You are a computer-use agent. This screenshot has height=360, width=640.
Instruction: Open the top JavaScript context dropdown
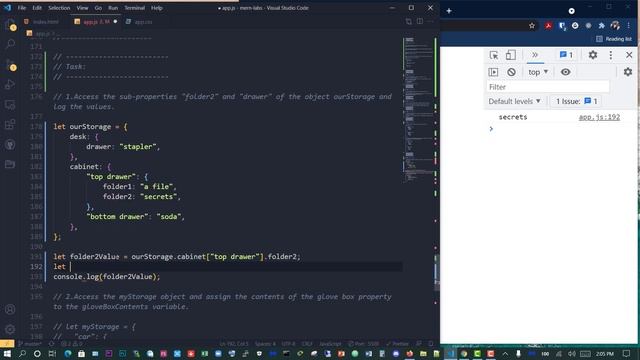538,72
